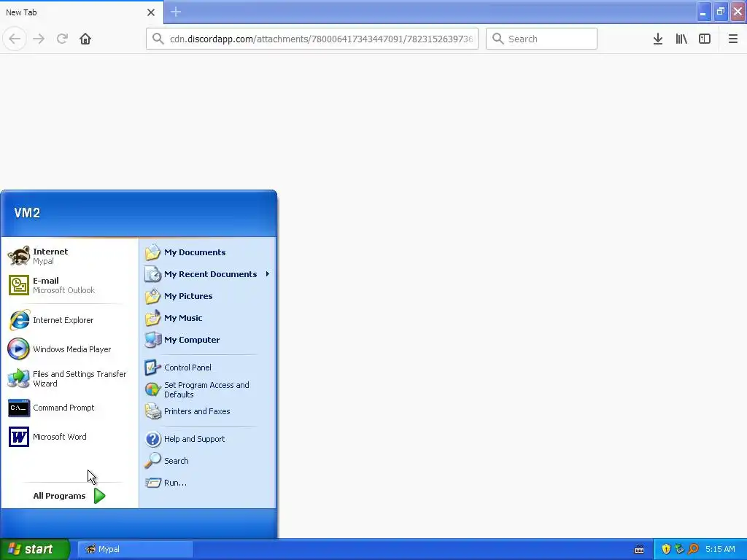This screenshot has height=560, width=747.
Task: Click the Command Prompt black console icon
Action: click(x=18, y=408)
